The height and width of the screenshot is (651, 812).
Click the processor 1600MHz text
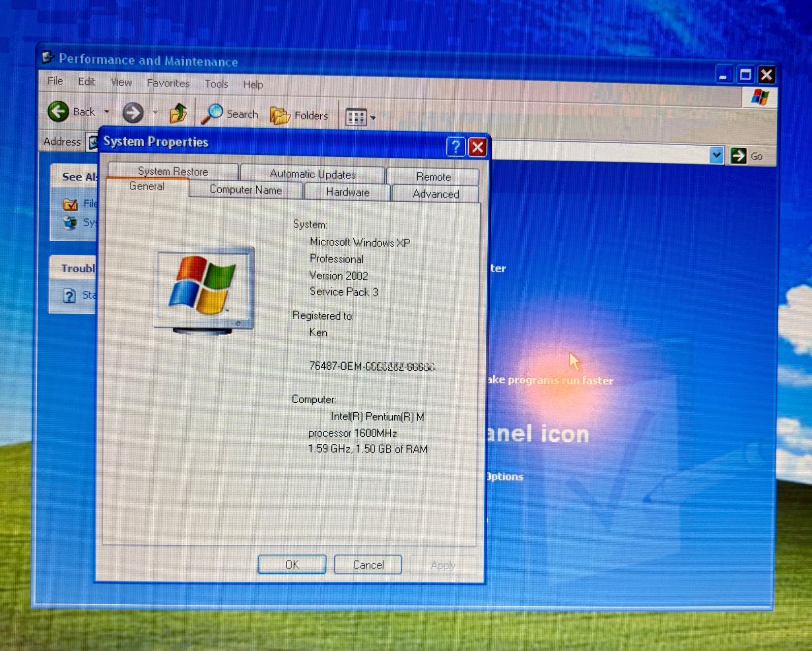(x=353, y=433)
